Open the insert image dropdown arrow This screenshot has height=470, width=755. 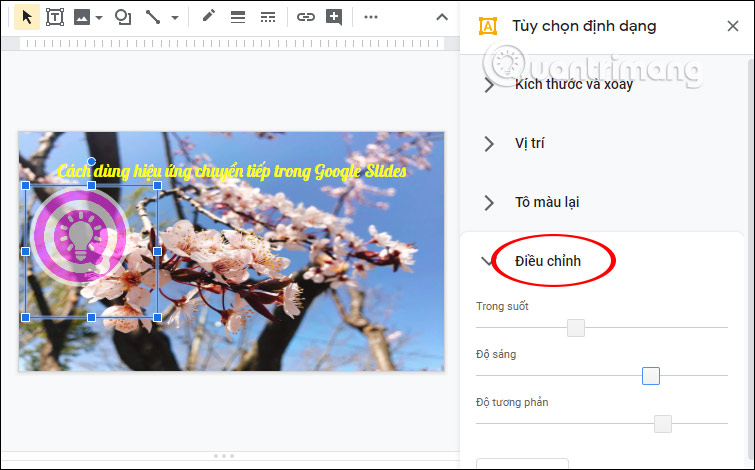[x=99, y=18]
